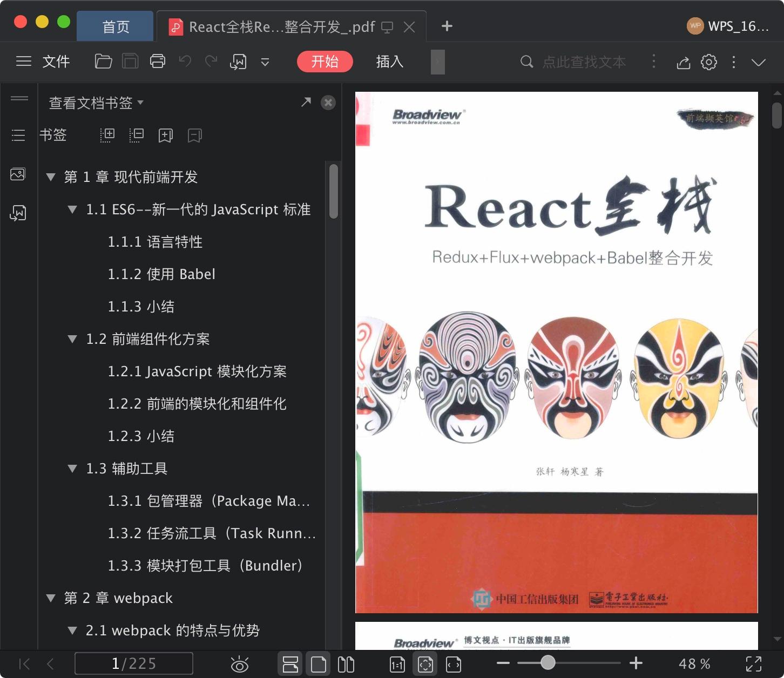
Task: Collapse 第 1 章 现代前端开发 bookmark
Action: pyautogui.click(x=51, y=177)
